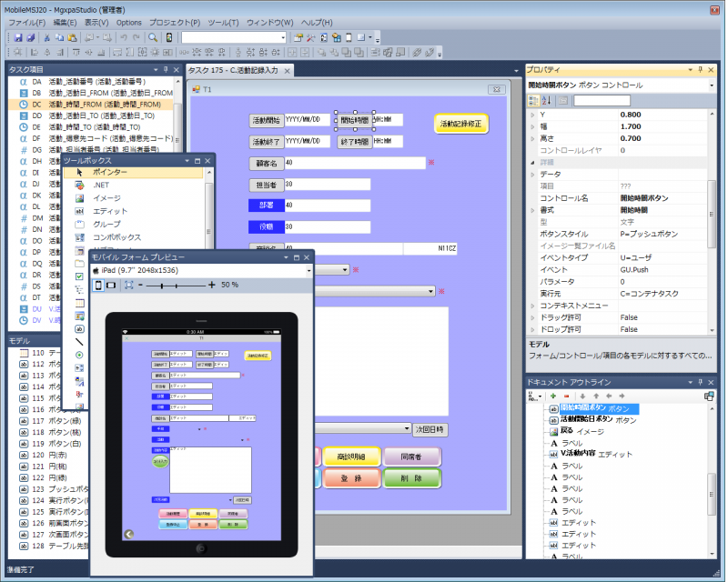
Task: Switch mobile preview to landscape orientation
Action: 111,285
